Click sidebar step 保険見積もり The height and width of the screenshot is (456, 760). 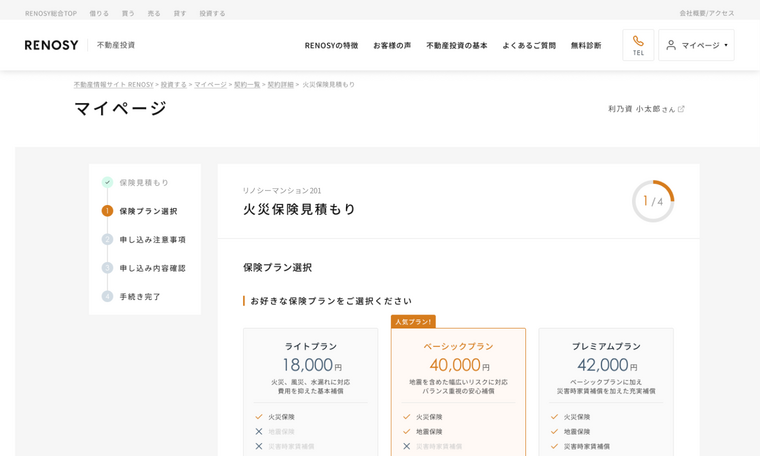(144, 183)
